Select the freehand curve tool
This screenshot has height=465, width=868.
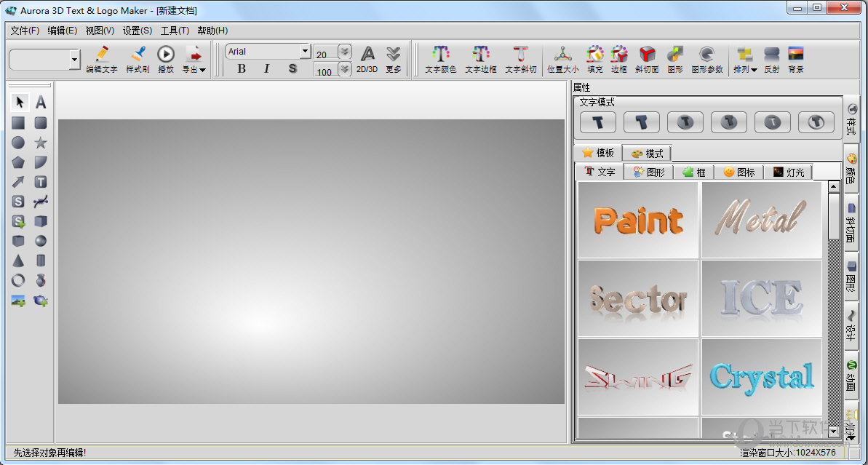(x=41, y=202)
